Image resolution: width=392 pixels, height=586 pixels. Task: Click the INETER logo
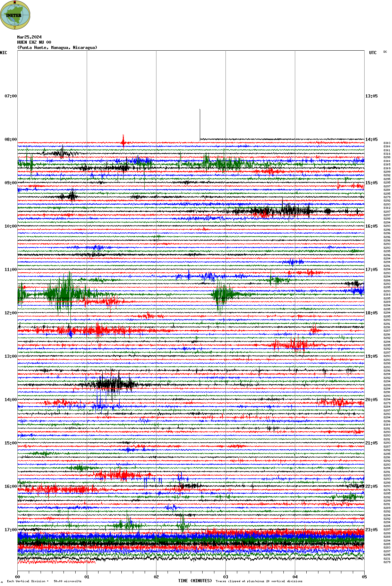pyautogui.click(x=15, y=15)
